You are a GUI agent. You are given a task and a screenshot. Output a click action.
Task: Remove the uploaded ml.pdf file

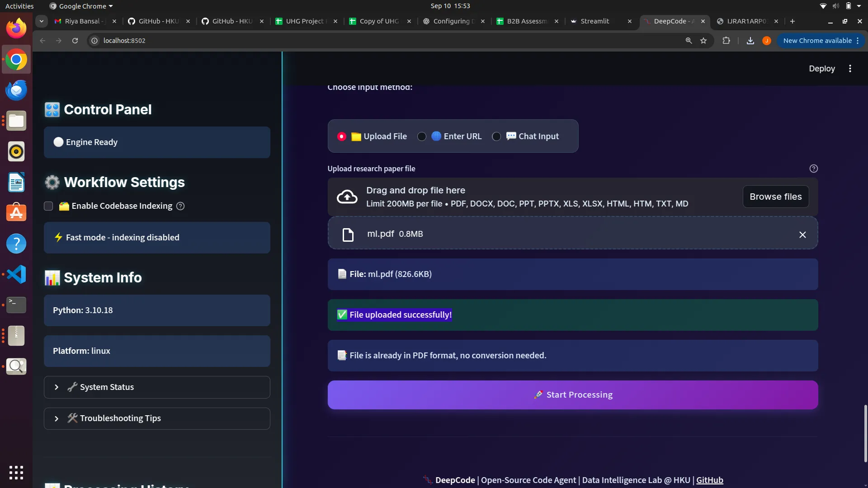coord(802,235)
